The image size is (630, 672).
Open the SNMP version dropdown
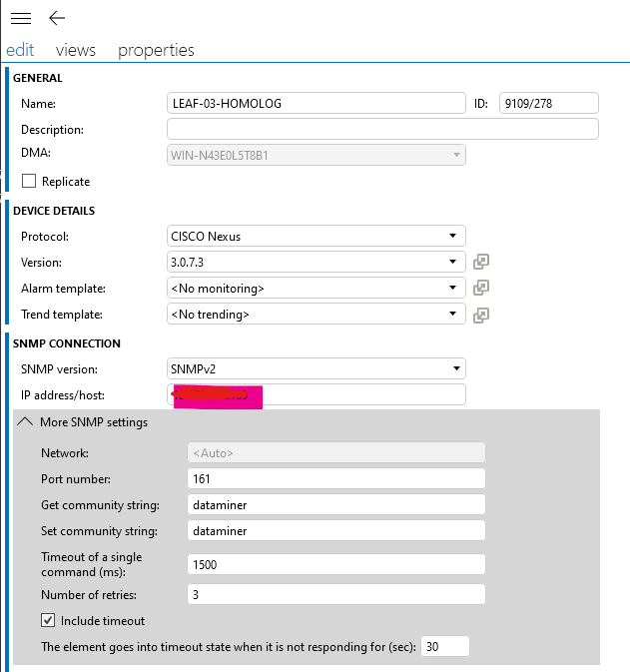coord(315,368)
